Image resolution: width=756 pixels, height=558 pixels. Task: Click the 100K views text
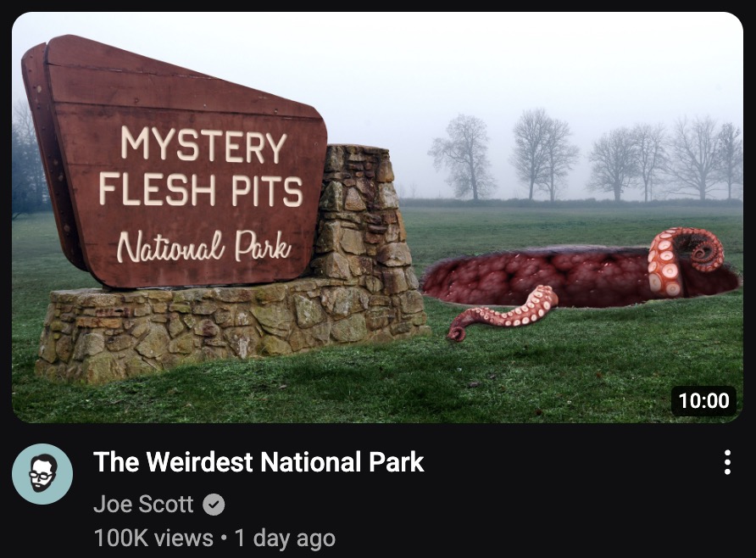[153, 538]
